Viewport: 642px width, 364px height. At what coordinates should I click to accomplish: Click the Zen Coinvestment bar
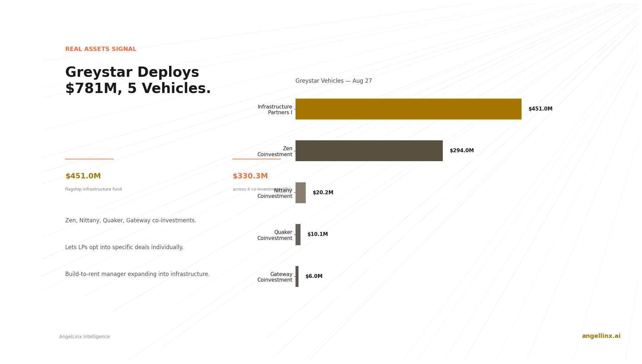(x=369, y=151)
